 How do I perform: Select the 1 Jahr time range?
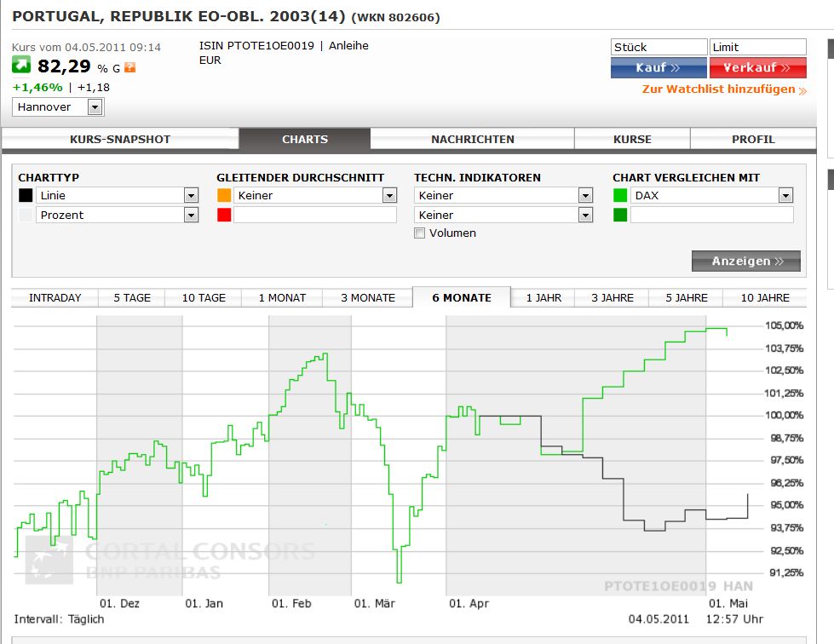544,297
